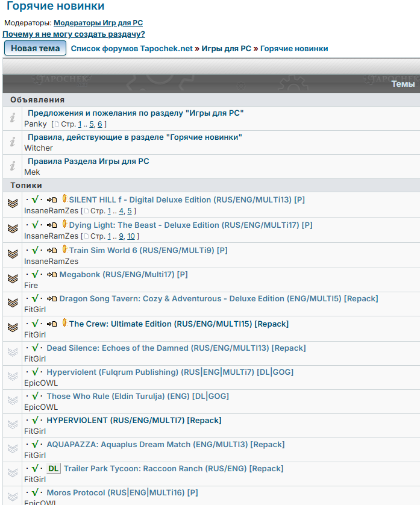Jump to newest post in The Crew topic
This screenshot has width=420, height=505.
click(52, 324)
